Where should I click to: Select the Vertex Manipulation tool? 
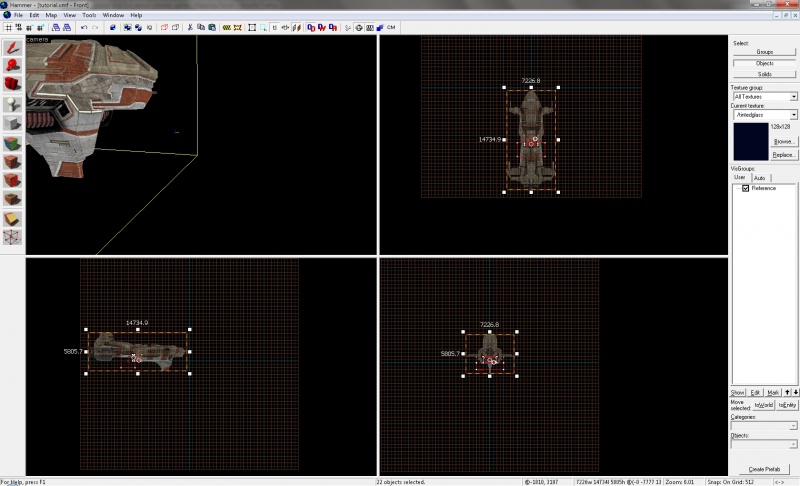click(12, 237)
